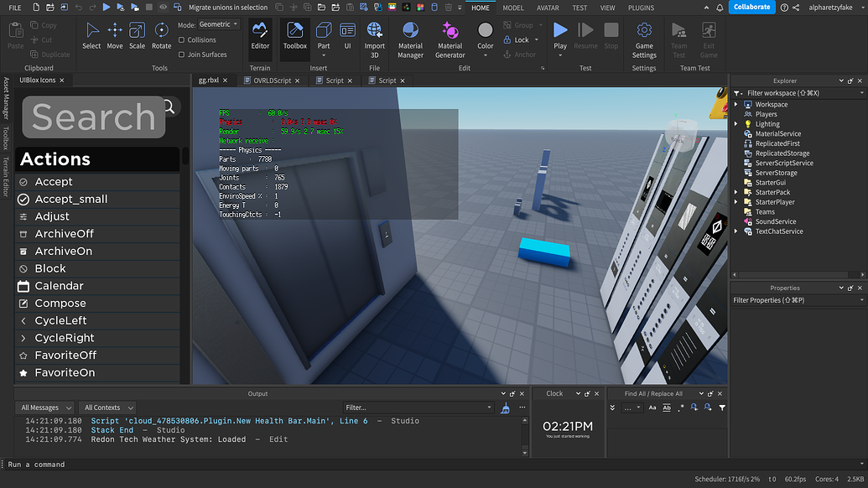Open Game Settings
This screenshot has width=868, height=488.
coord(644,39)
